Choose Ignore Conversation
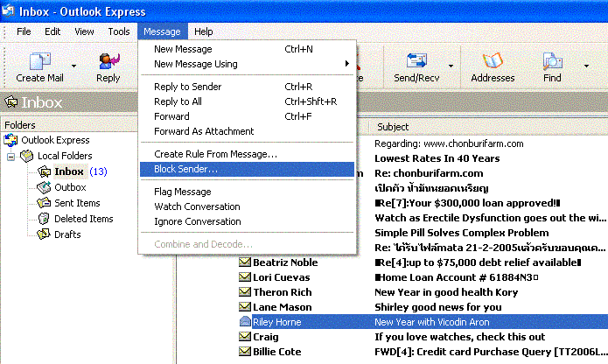The image size is (608, 364). point(247,221)
